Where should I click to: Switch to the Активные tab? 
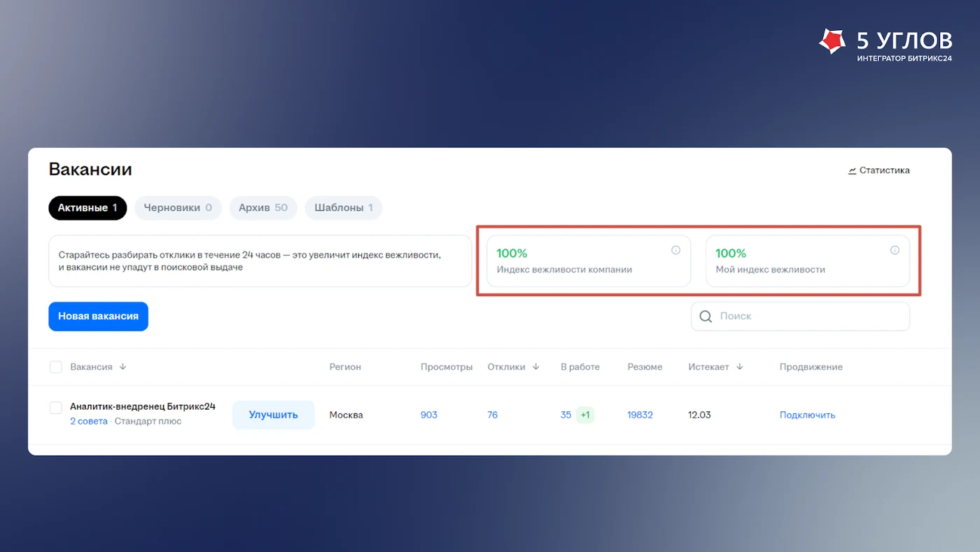pyautogui.click(x=87, y=208)
